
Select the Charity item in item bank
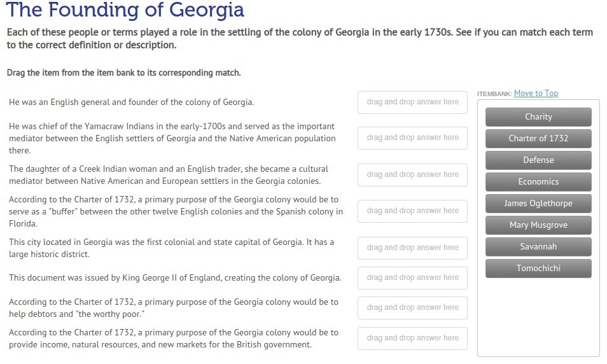pyautogui.click(x=538, y=117)
